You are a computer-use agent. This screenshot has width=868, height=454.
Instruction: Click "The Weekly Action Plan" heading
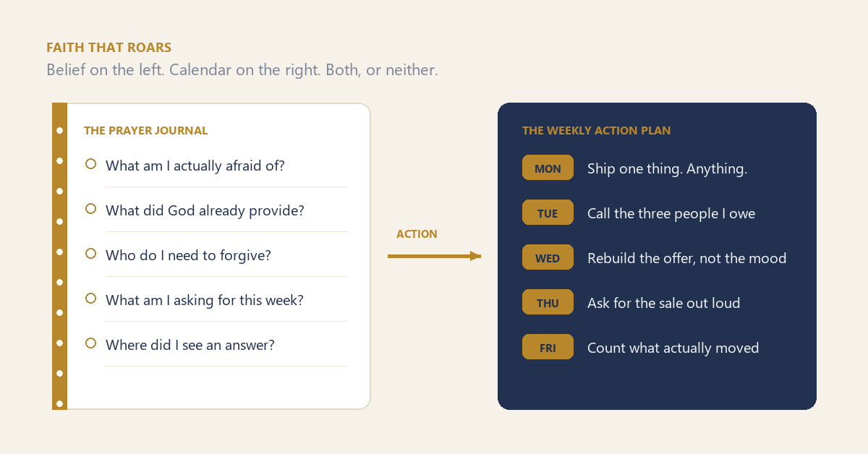click(596, 131)
